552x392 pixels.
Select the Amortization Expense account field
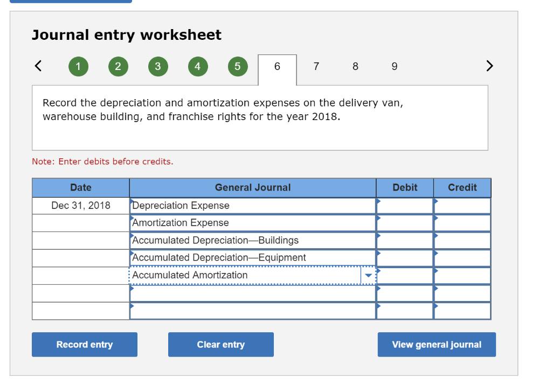(x=252, y=223)
